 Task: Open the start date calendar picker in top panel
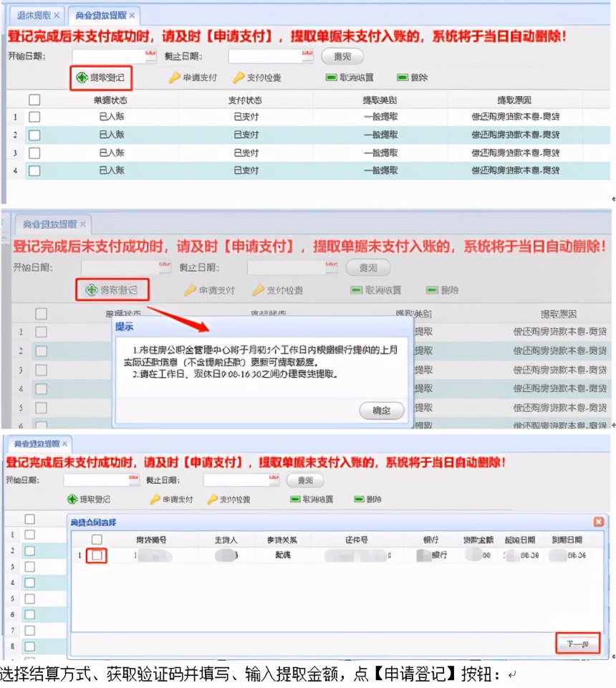[150, 54]
